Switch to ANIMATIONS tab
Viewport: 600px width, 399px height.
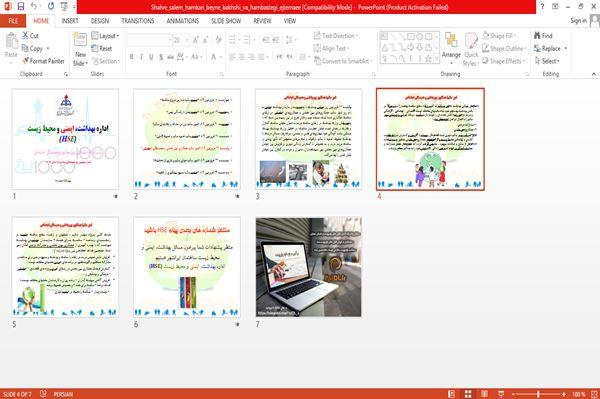[183, 21]
